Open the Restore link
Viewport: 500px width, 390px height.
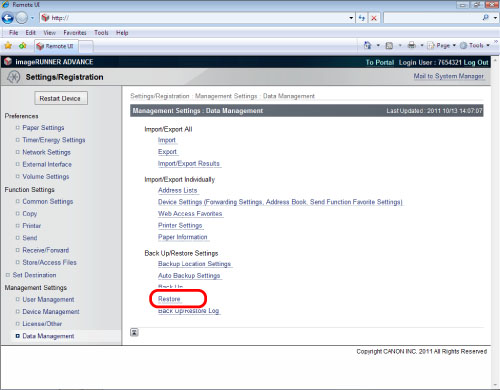point(169,299)
